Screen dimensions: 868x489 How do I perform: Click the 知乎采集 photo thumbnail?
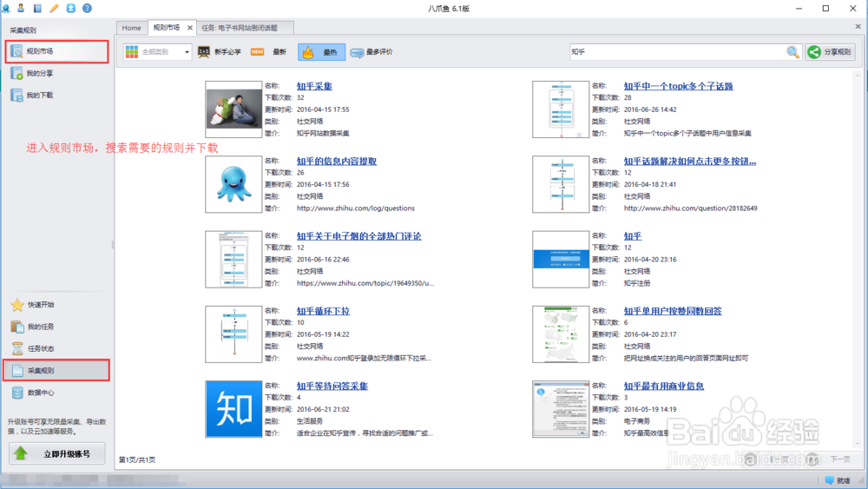click(x=233, y=109)
